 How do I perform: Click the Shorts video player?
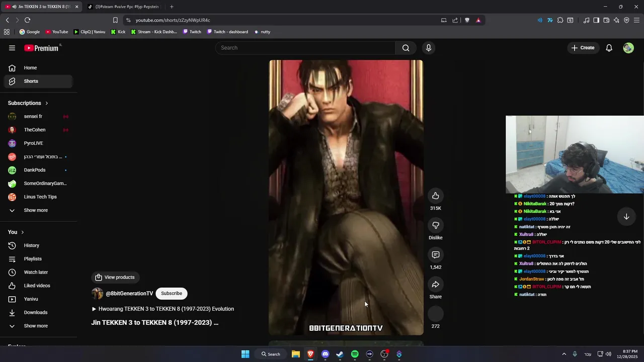click(x=346, y=198)
